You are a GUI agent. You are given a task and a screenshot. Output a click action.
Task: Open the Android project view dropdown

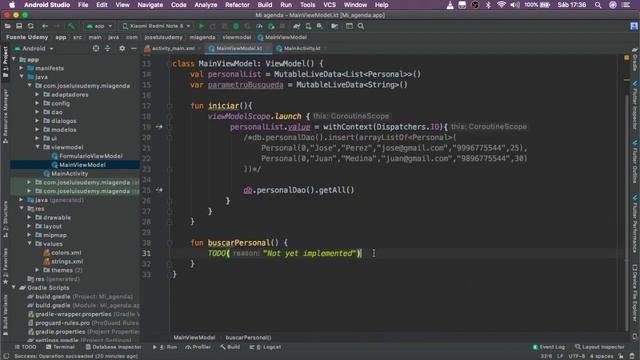point(34,49)
